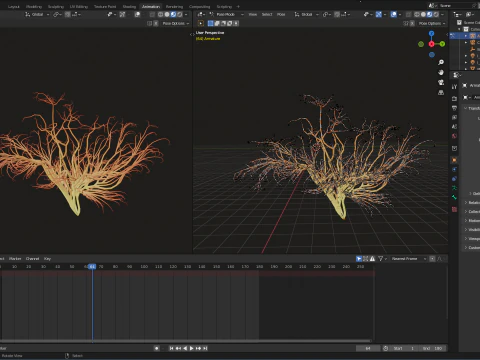The height and width of the screenshot is (360, 480).
Task: Open the orange Object properties tab
Action: [x=454, y=160]
